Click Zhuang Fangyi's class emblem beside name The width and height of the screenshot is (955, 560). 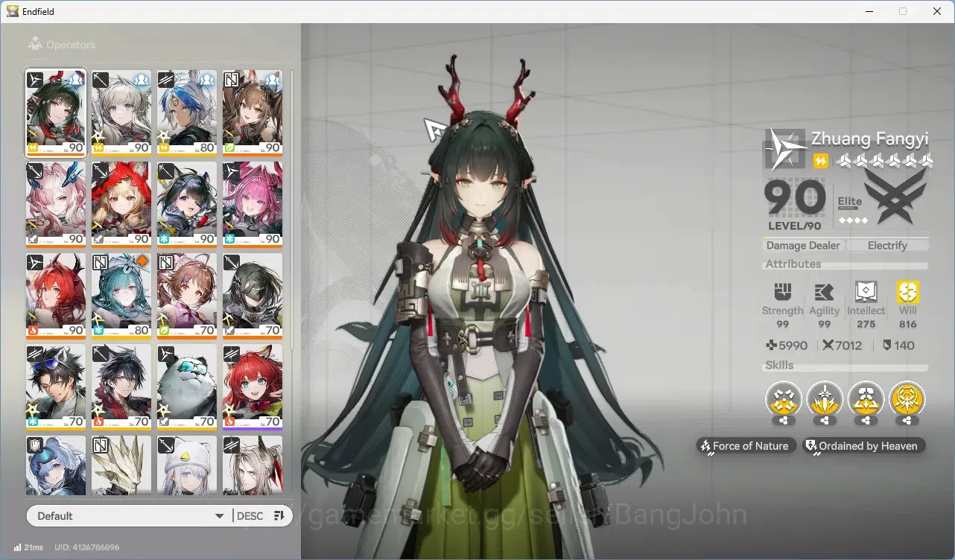(785, 149)
